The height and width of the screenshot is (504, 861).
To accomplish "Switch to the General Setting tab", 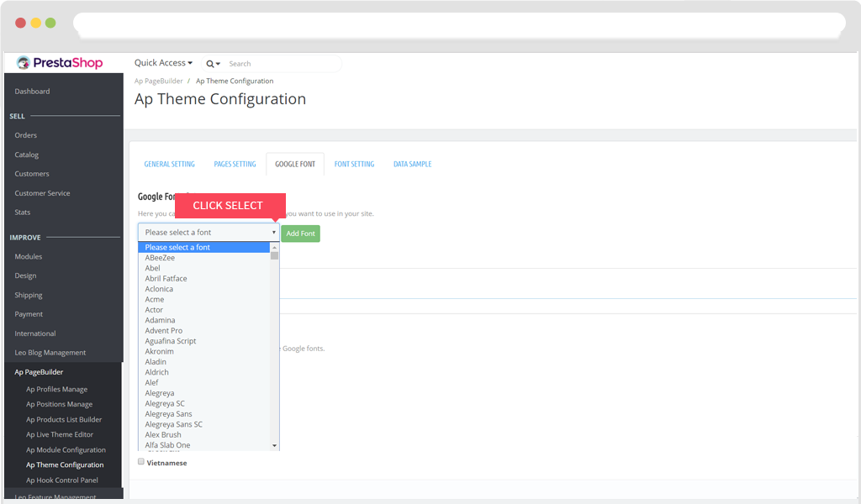I will click(x=169, y=164).
